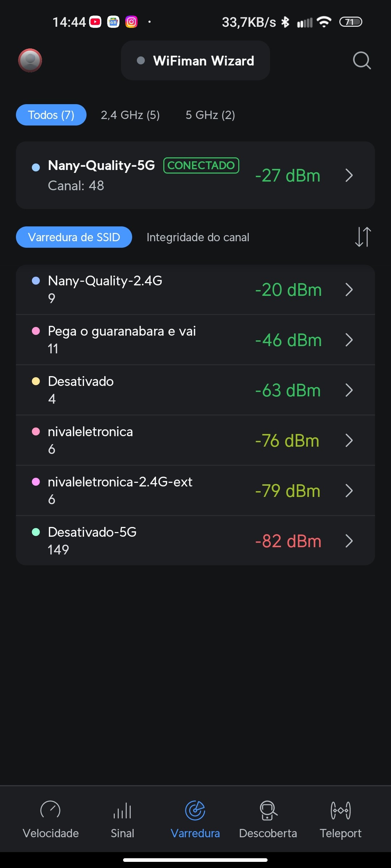The image size is (391, 868).
Task: Select the Todos (7) filter
Action: click(x=51, y=115)
